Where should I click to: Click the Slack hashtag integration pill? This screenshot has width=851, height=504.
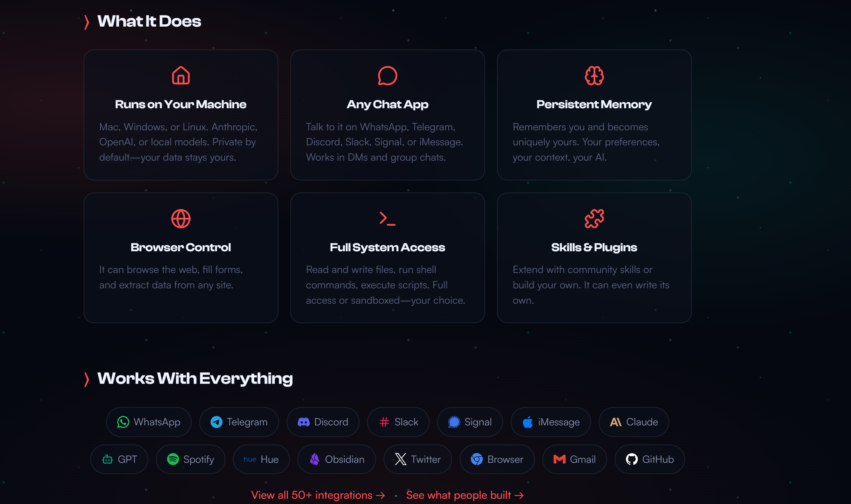click(x=398, y=422)
